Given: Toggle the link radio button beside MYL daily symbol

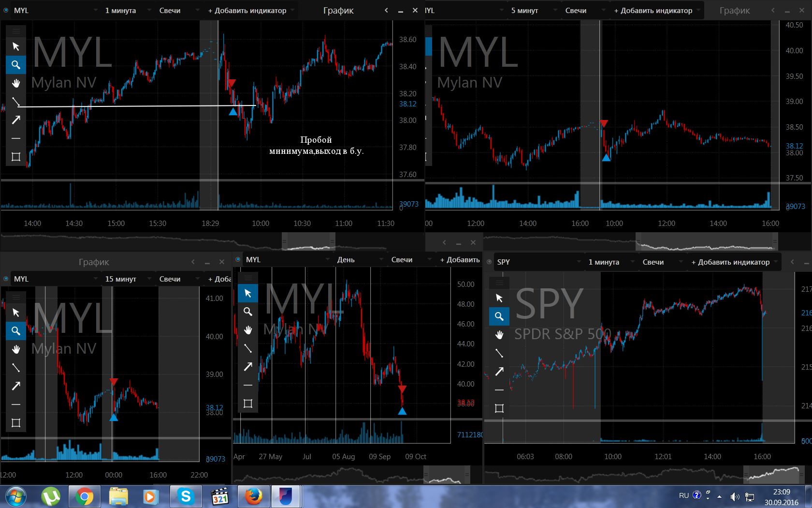Looking at the screenshot, I should point(238,259).
